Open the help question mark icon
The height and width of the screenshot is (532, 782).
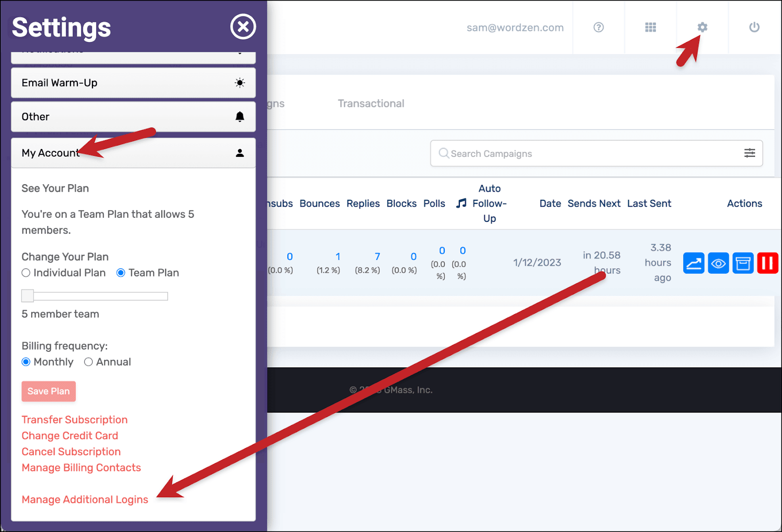click(x=598, y=27)
